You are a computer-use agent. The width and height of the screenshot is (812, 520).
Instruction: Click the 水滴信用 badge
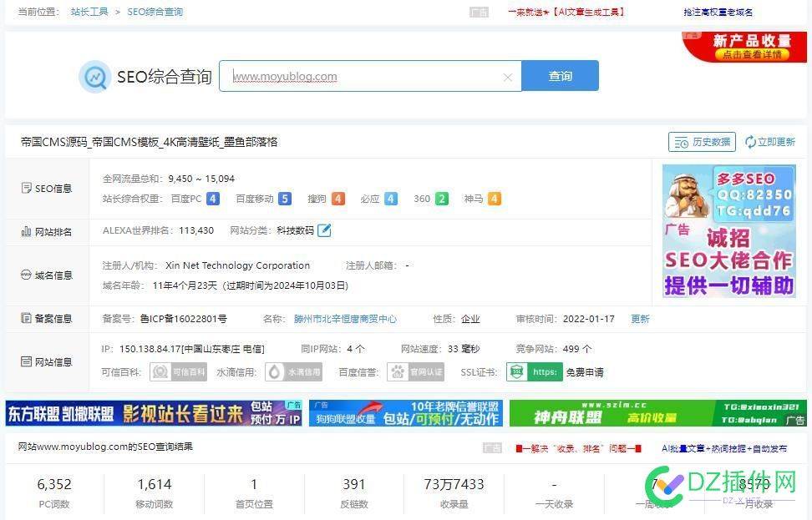(x=293, y=371)
